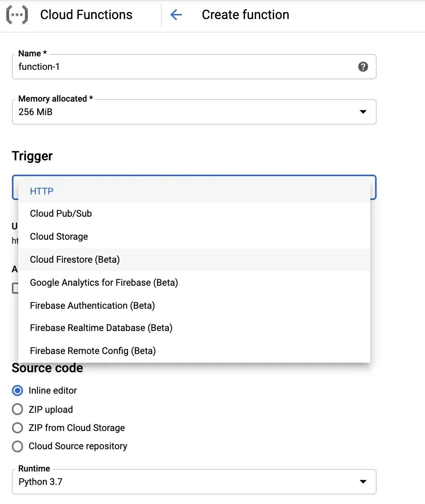Choose HTTP trigger option
Image resolution: width=425 pixels, height=504 pixels.
point(194,191)
